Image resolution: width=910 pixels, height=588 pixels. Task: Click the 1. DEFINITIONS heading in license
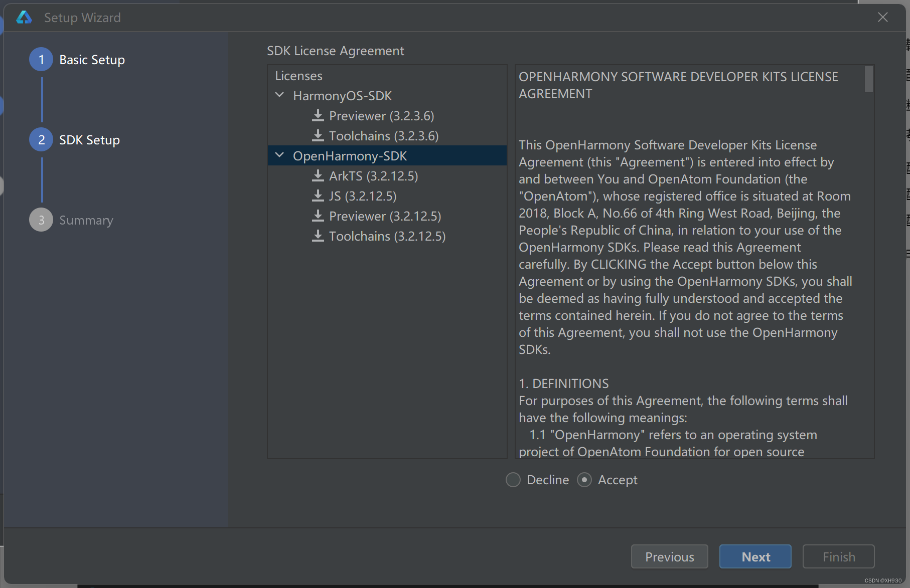pyautogui.click(x=564, y=383)
